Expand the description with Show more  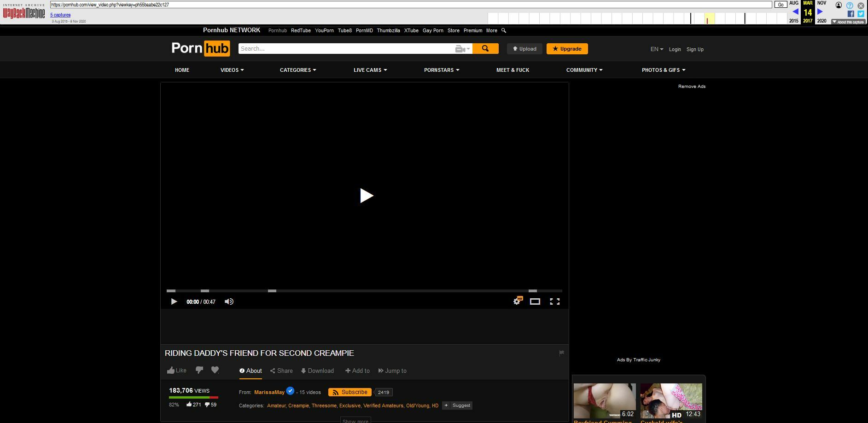click(x=355, y=420)
